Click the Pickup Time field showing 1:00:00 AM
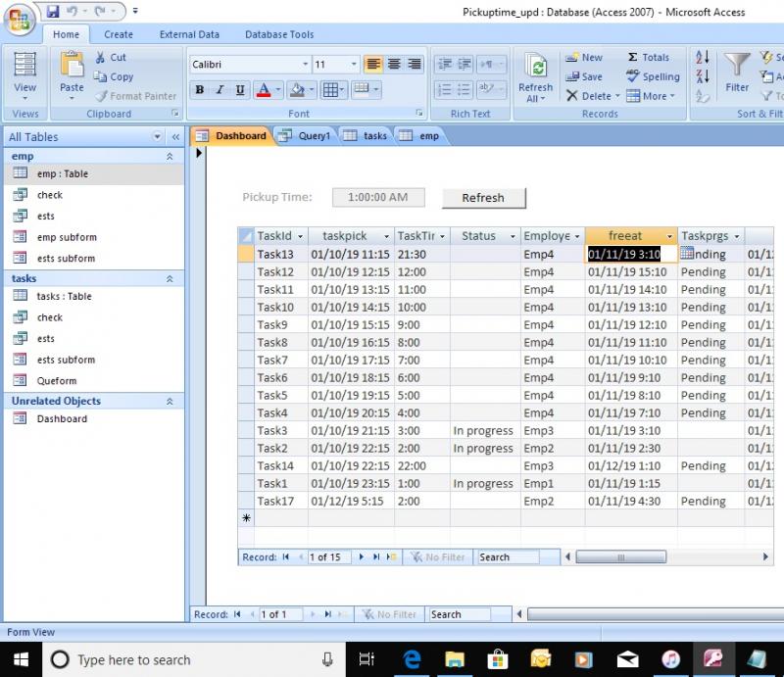 click(x=378, y=197)
